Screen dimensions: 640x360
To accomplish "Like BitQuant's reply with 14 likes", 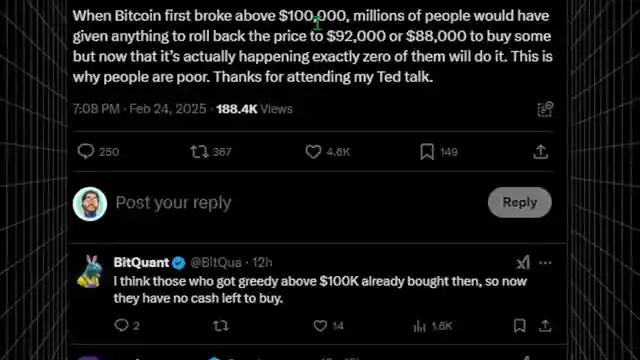I will (x=320, y=326).
